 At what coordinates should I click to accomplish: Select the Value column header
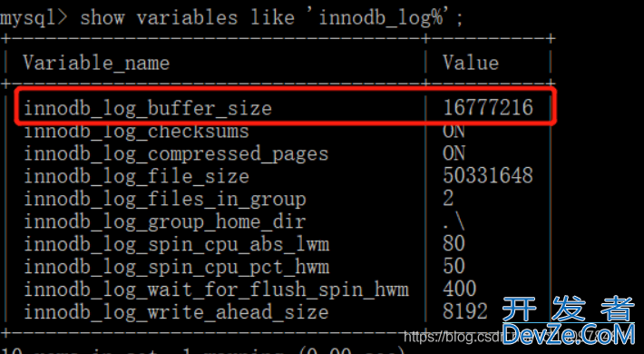pos(471,64)
